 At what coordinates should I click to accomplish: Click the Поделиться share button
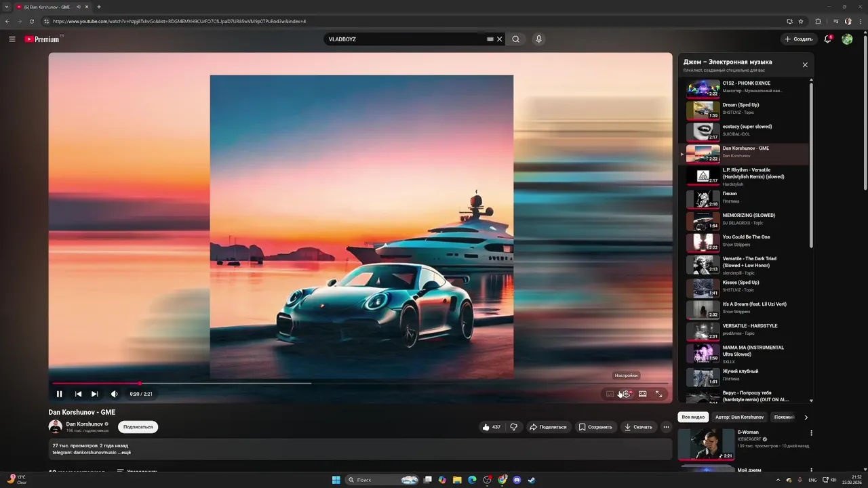point(548,427)
